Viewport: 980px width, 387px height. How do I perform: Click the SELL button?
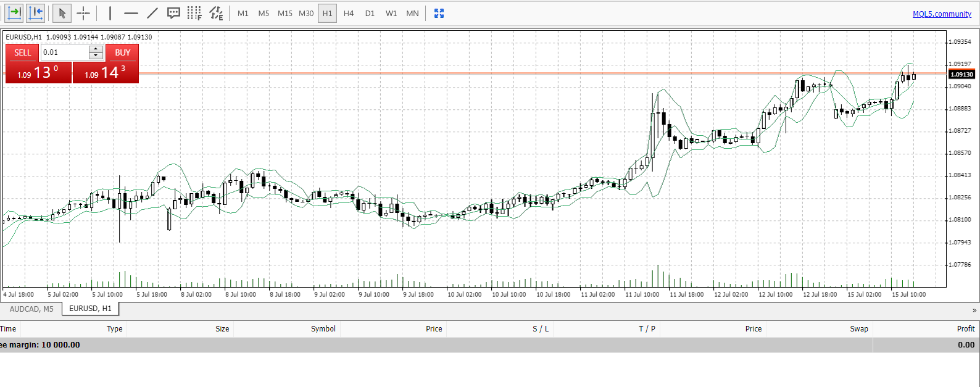point(22,52)
